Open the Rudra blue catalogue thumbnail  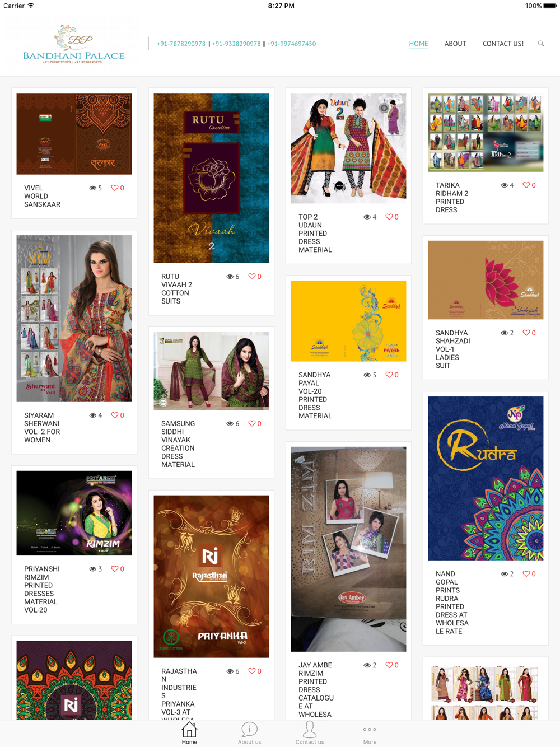(x=486, y=478)
